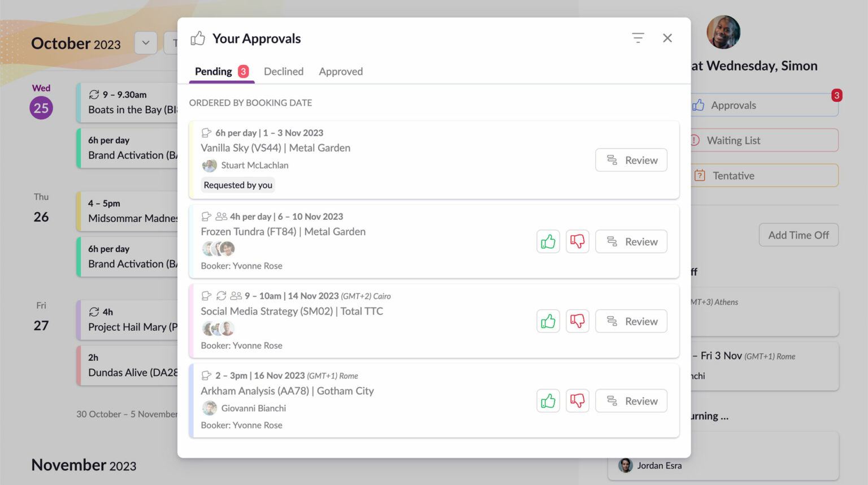Close the Your Approvals dialog

tap(667, 38)
